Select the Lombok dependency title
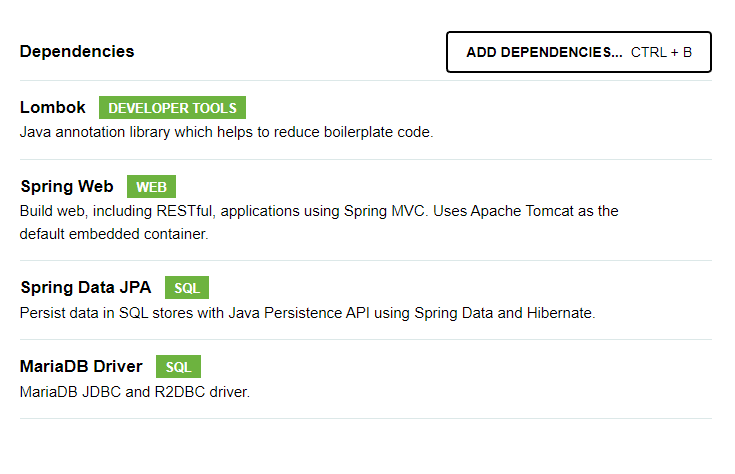 [52, 107]
